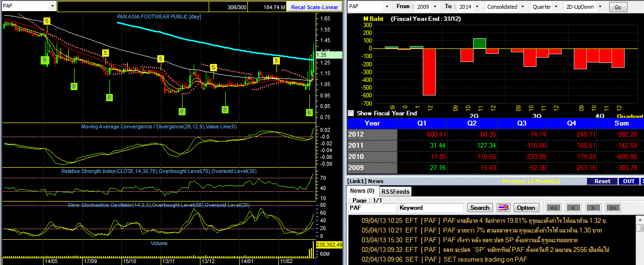Click the PAN ASIA FOOTWEAR PUBLIC [day] chart title

pos(159,16)
